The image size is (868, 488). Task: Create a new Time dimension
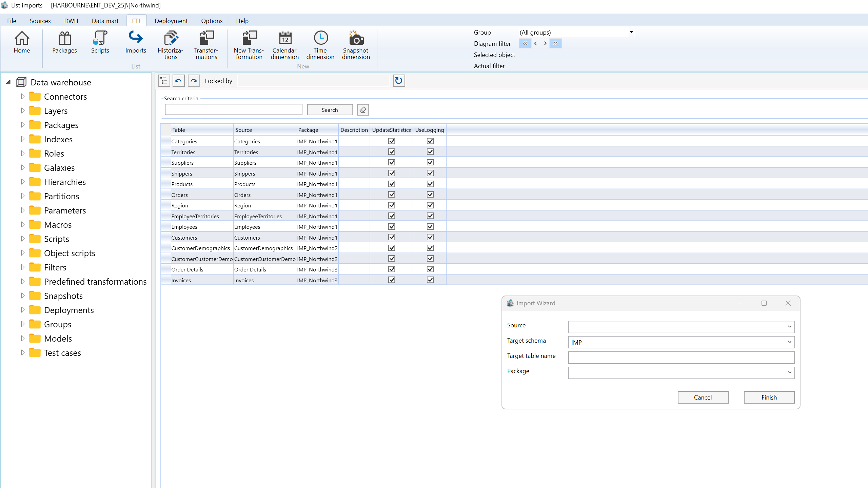coord(320,45)
